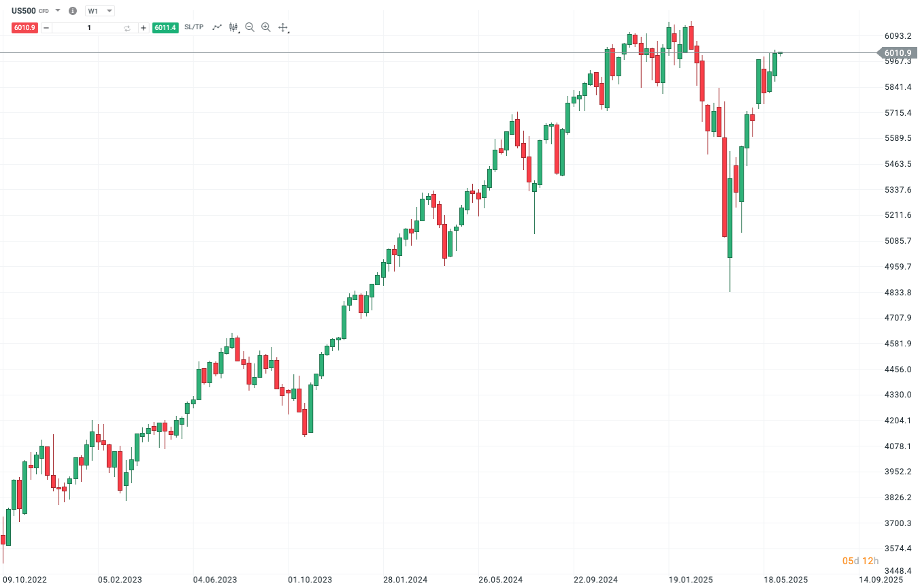Viewport: 920px width, 588px height.
Task: Expand the indicators icon submenu arrow
Action: [239, 31]
